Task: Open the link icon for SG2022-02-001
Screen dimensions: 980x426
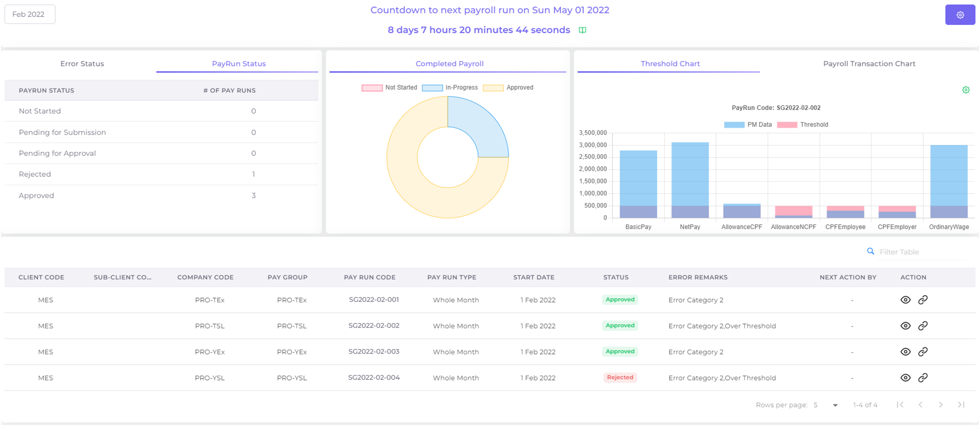Action: [923, 300]
